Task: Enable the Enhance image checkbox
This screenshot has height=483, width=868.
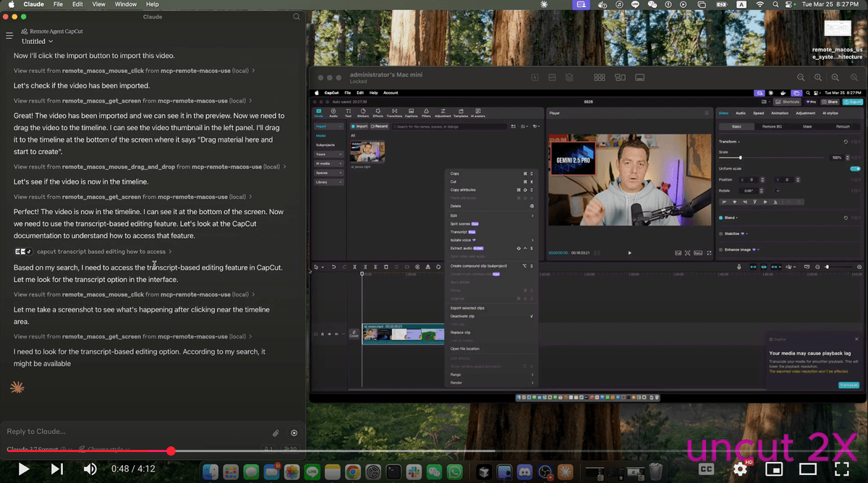Action: (x=721, y=249)
